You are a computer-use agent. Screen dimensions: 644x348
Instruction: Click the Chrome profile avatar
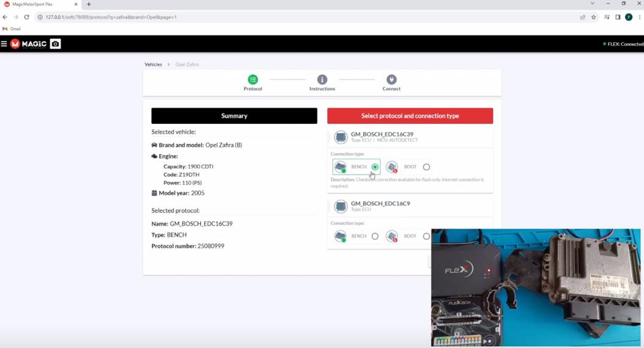(x=629, y=17)
